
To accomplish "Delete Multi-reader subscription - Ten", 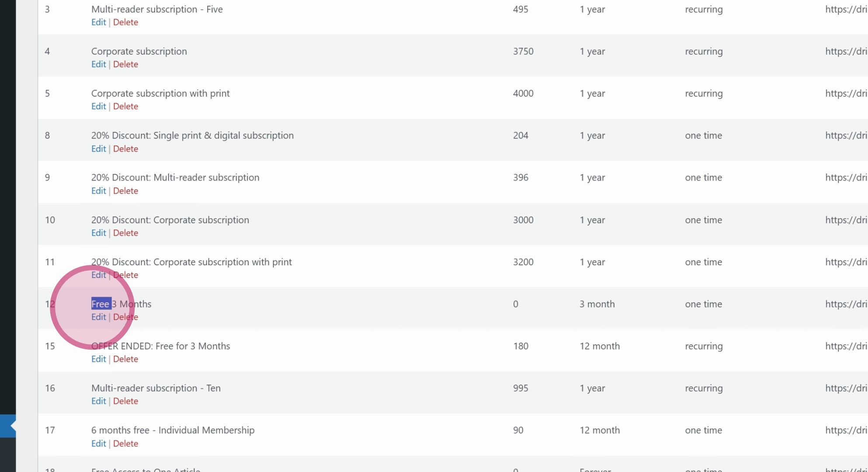I will [125, 401].
